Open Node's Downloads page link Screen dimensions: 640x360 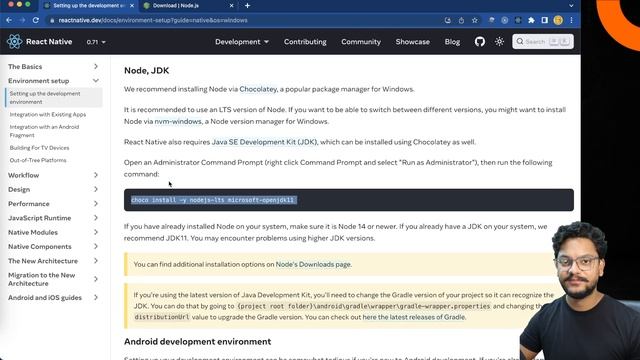pyautogui.click(x=313, y=264)
